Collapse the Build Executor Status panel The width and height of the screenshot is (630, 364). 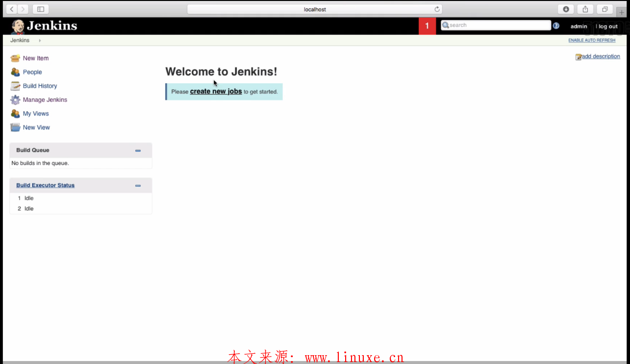pyautogui.click(x=138, y=186)
